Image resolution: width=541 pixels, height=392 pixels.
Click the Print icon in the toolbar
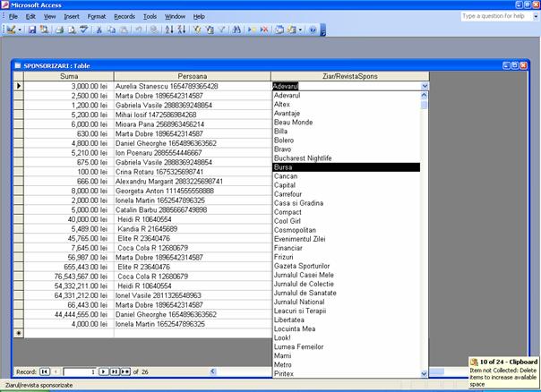[57, 30]
